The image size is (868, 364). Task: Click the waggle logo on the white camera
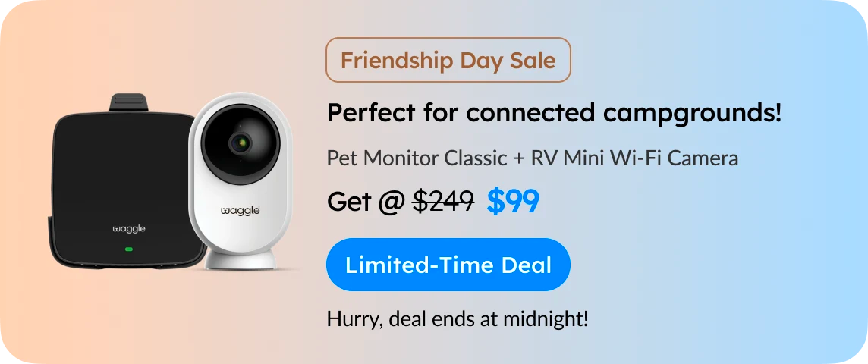pyautogui.click(x=241, y=211)
